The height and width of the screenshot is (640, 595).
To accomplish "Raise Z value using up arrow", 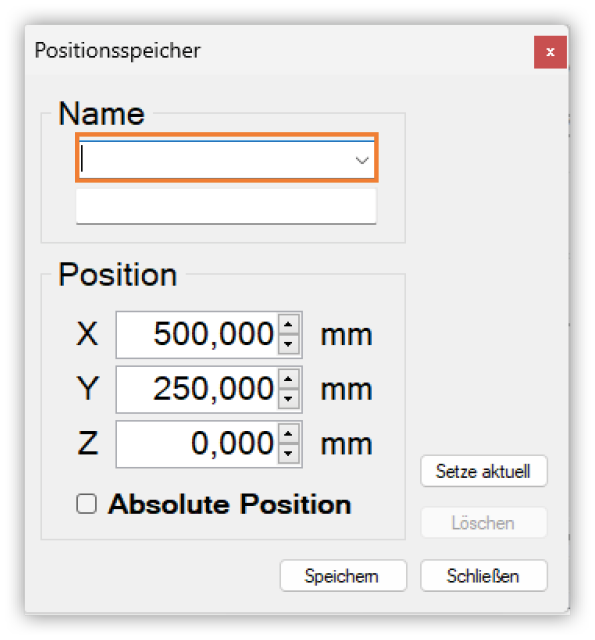I will 289,434.
